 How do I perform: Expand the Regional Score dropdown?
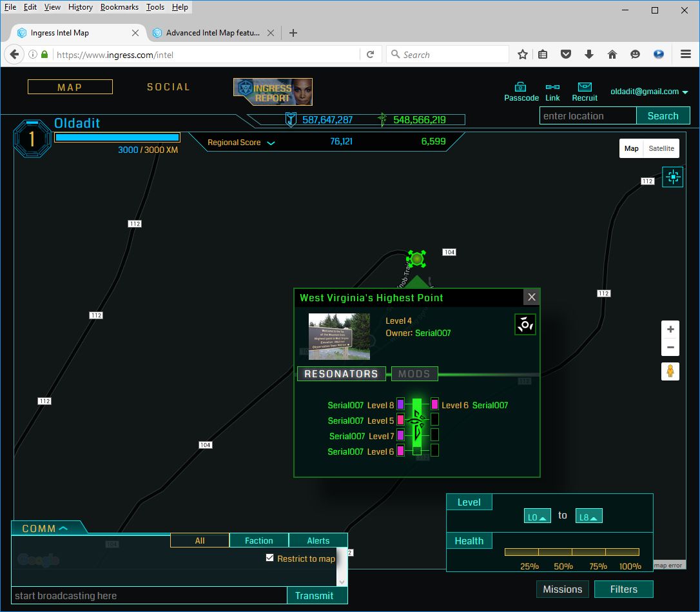coord(271,143)
